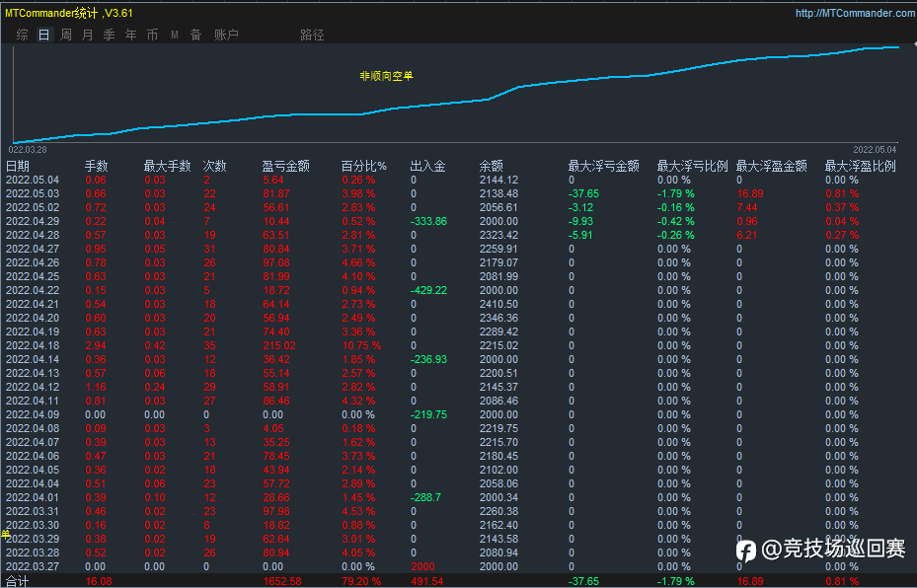This screenshot has width=917, height=588.
Task: Select the 2022.04.29 date cell
Action: [33, 222]
